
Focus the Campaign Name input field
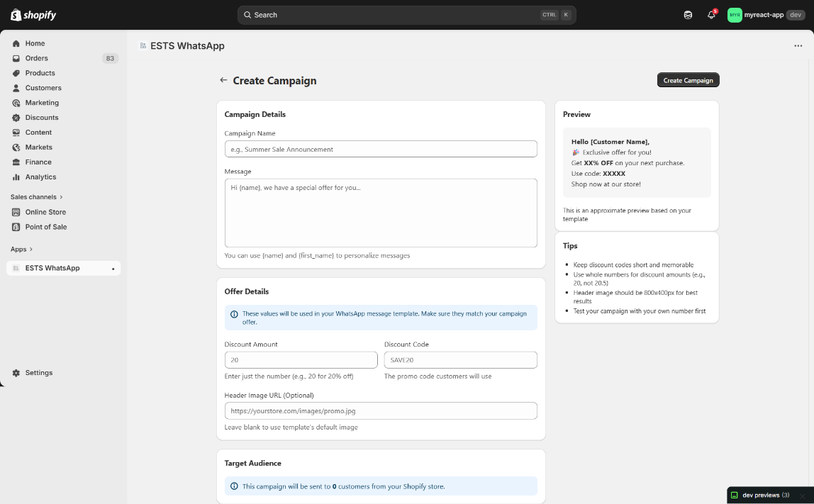point(380,149)
